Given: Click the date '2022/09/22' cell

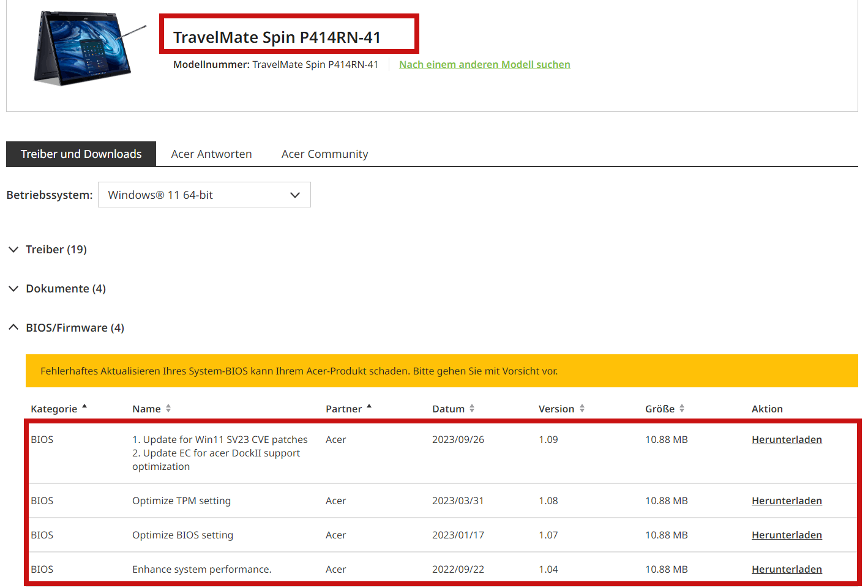Looking at the screenshot, I should pyautogui.click(x=458, y=569).
